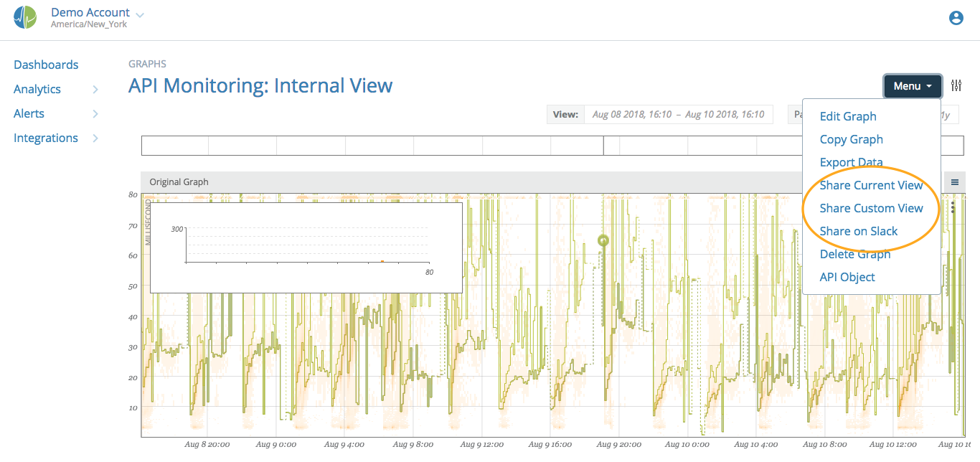
Task: Open API Object from the menu
Action: click(x=847, y=277)
